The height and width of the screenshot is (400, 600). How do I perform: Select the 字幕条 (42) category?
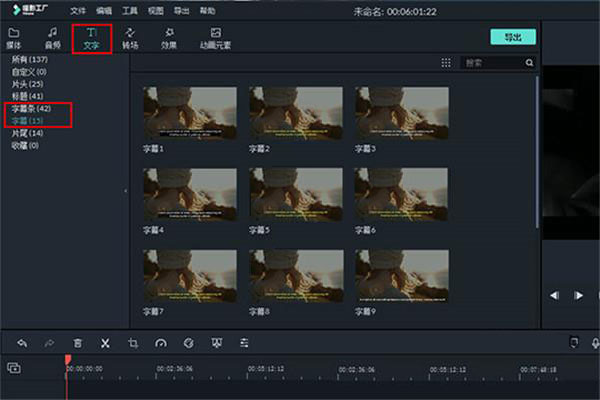pyautogui.click(x=31, y=108)
